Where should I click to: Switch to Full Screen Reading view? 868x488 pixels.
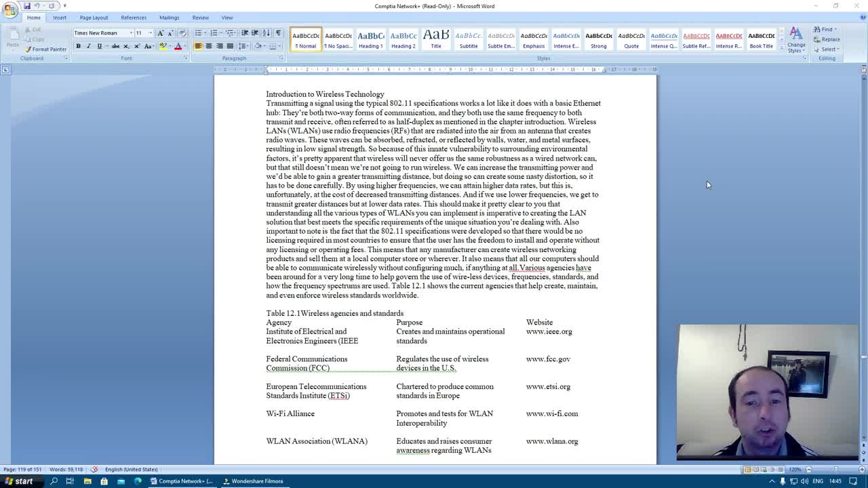[756, 469]
